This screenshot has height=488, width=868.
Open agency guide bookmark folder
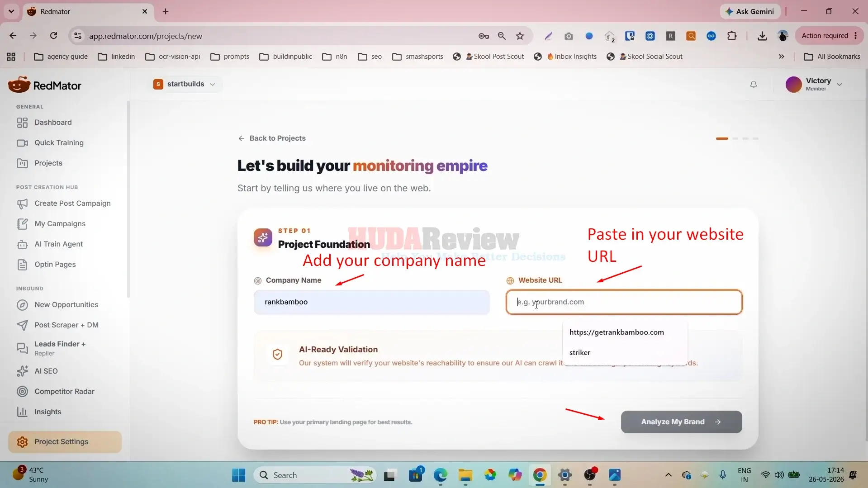pyautogui.click(x=61, y=57)
